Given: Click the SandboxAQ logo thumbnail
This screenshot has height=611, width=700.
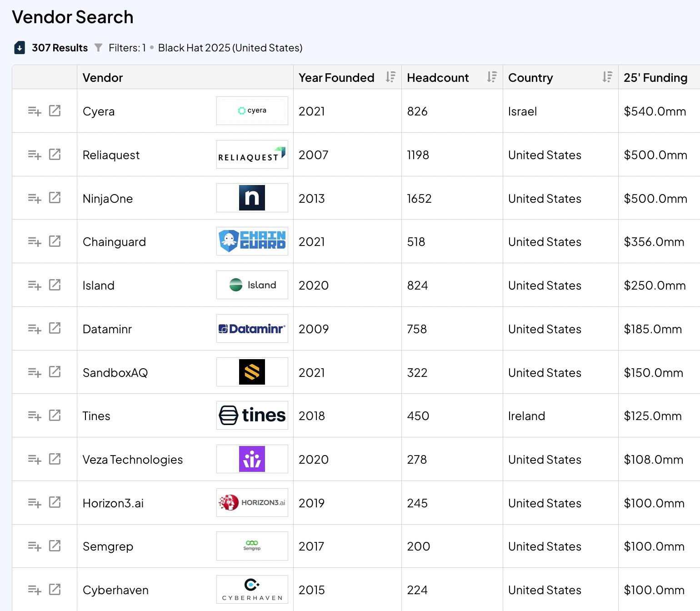Looking at the screenshot, I should pos(252,372).
